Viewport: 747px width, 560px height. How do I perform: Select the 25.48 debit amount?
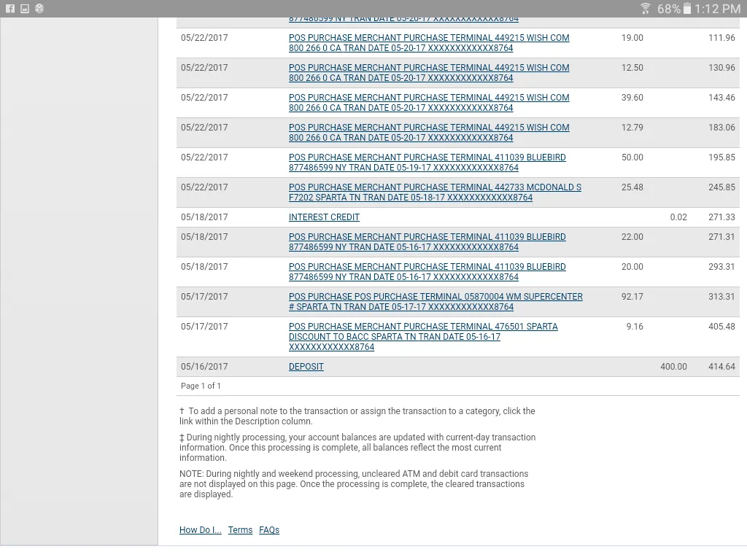[632, 187]
